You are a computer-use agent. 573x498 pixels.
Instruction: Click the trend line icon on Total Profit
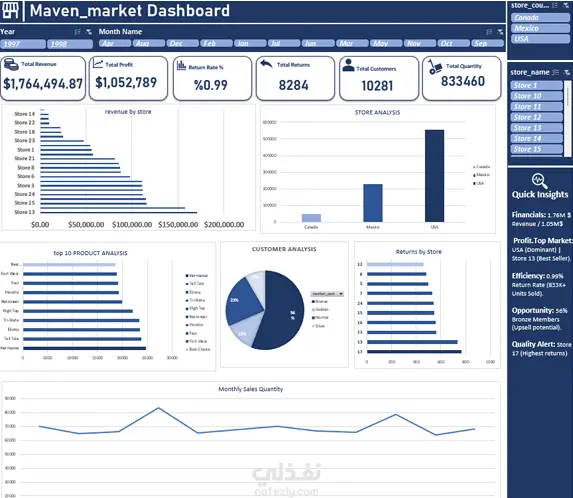pyautogui.click(x=98, y=64)
